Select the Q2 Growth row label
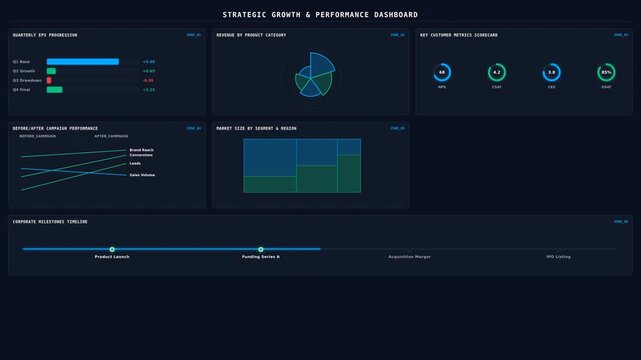Image resolution: width=641 pixels, height=360 pixels. (24, 71)
